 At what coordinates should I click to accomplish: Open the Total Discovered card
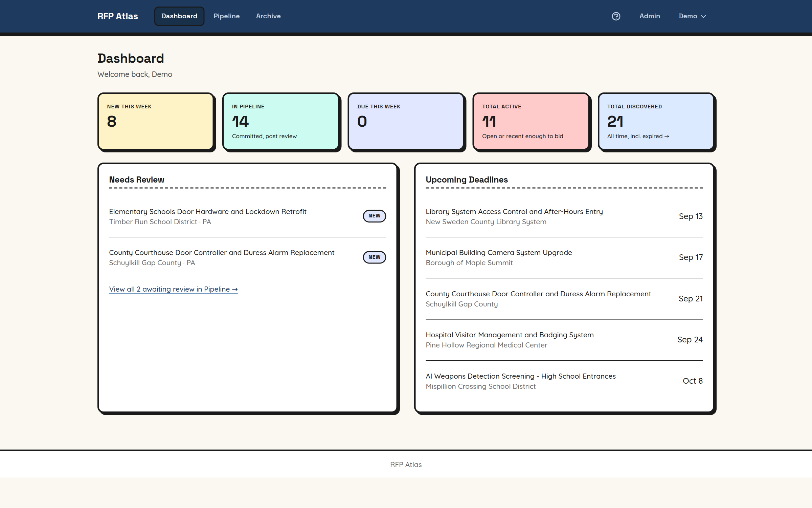656,121
